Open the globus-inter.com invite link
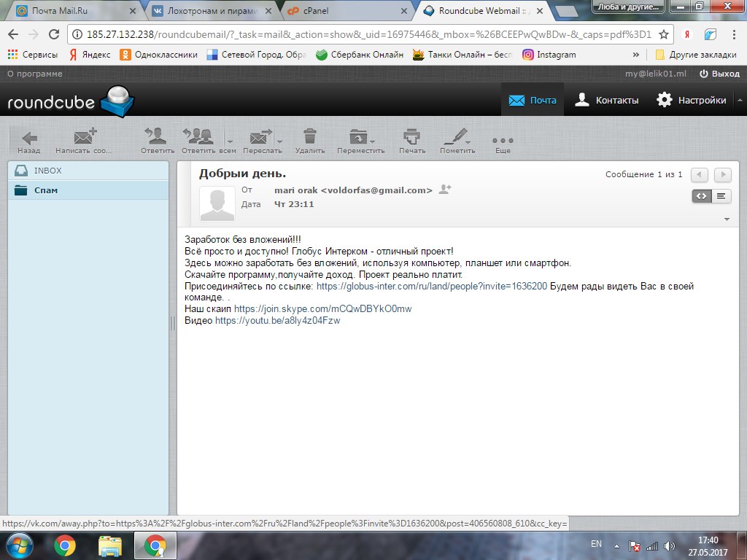 click(431, 287)
